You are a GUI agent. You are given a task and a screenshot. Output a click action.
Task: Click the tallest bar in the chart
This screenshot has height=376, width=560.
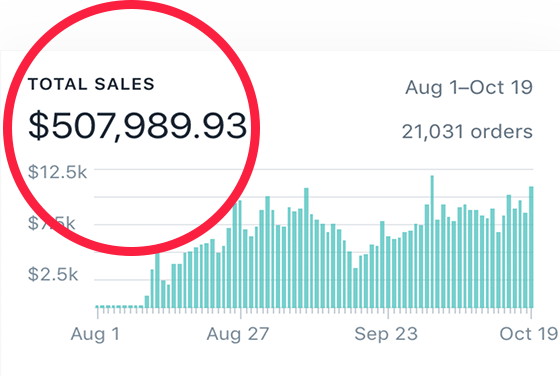click(x=432, y=241)
